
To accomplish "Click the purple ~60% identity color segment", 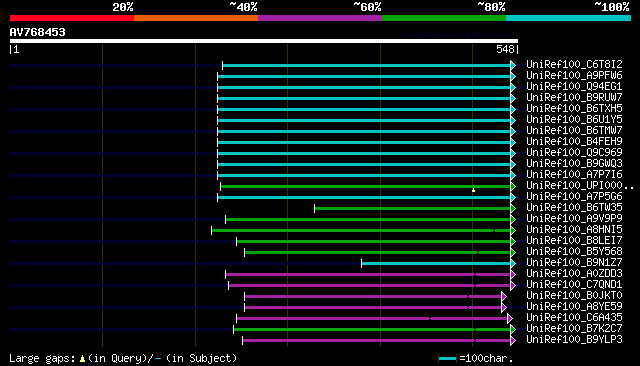I will pos(320,18).
